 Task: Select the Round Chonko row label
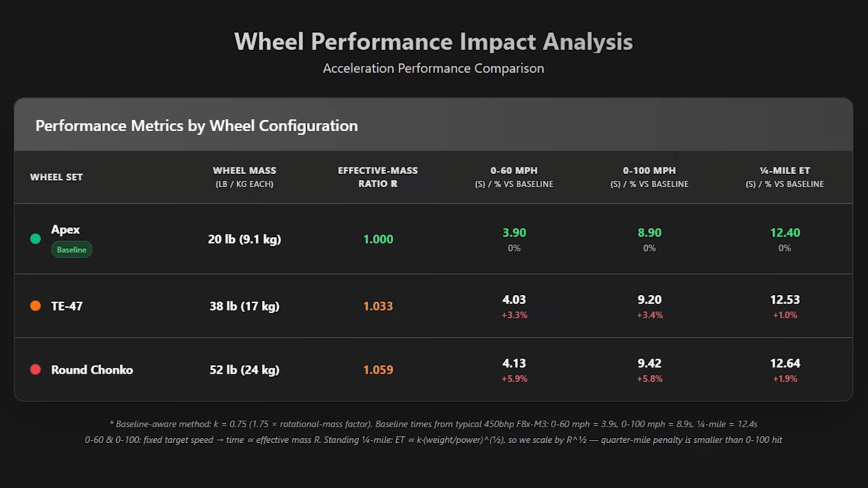pos(92,370)
